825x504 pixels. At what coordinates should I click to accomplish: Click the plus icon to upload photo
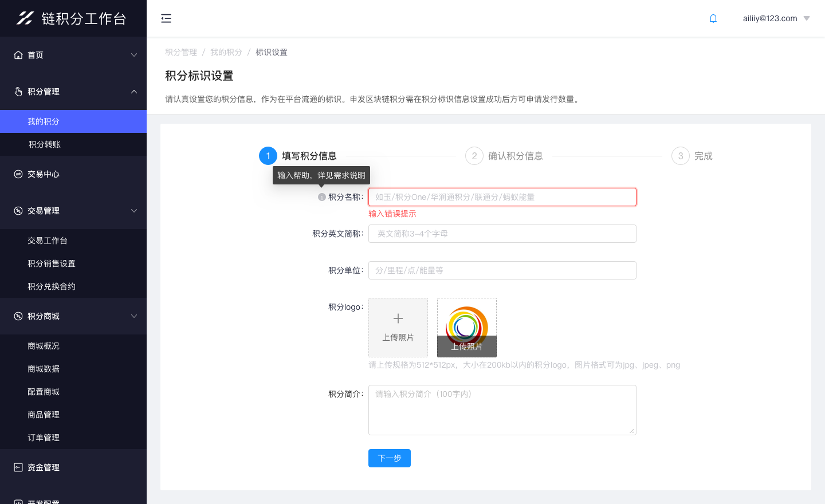click(398, 319)
